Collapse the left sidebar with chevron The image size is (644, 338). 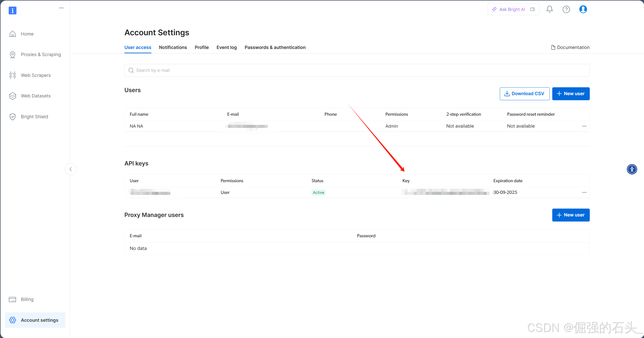pyautogui.click(x=71, y=169)
